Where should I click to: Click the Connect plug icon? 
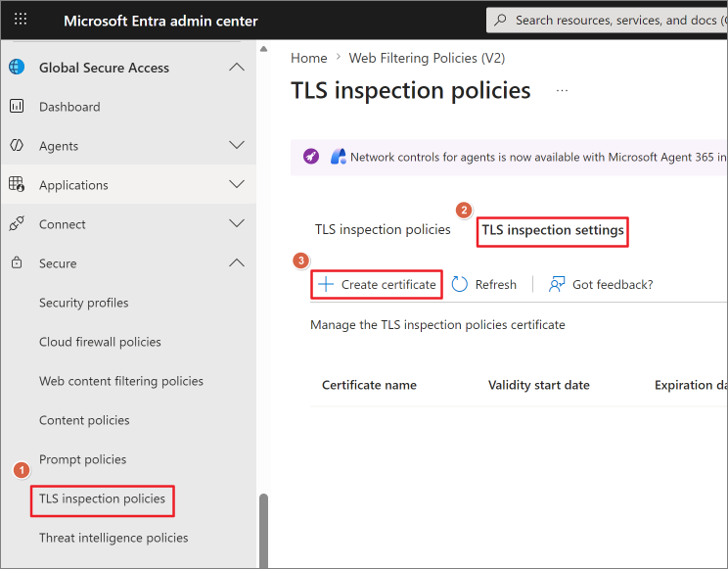coord(17,223)
